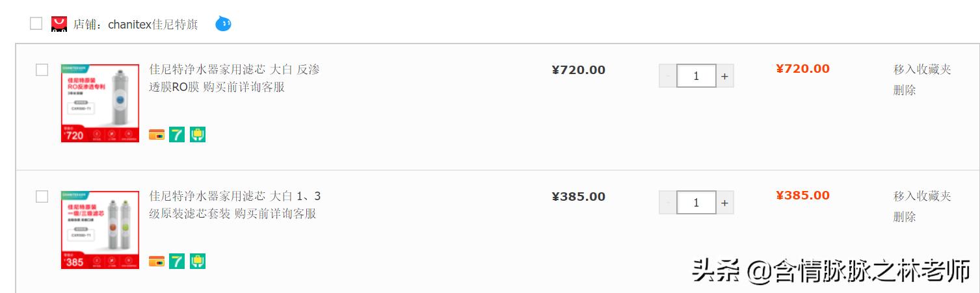The image size is (980, 293).
Task: Click green guarantee badge under 1、3级 filter set
Action: 198,261
